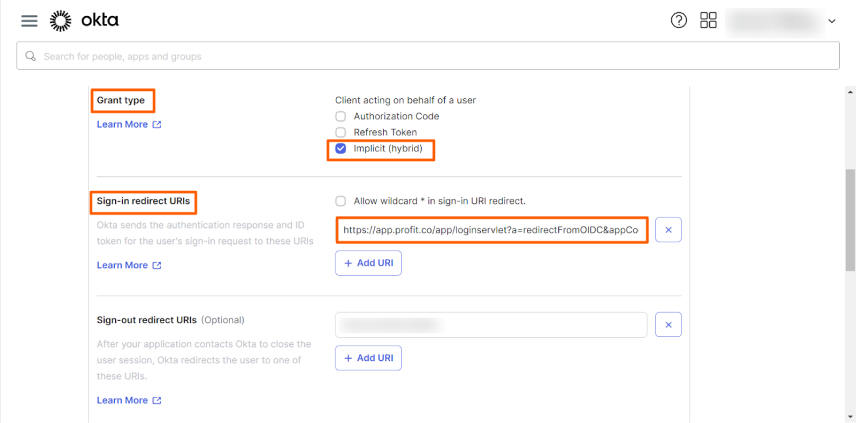Click external link icon beside Sign-in Learn More
The width and height of the screenshot is (856, 423).
[x=157, y=265]
